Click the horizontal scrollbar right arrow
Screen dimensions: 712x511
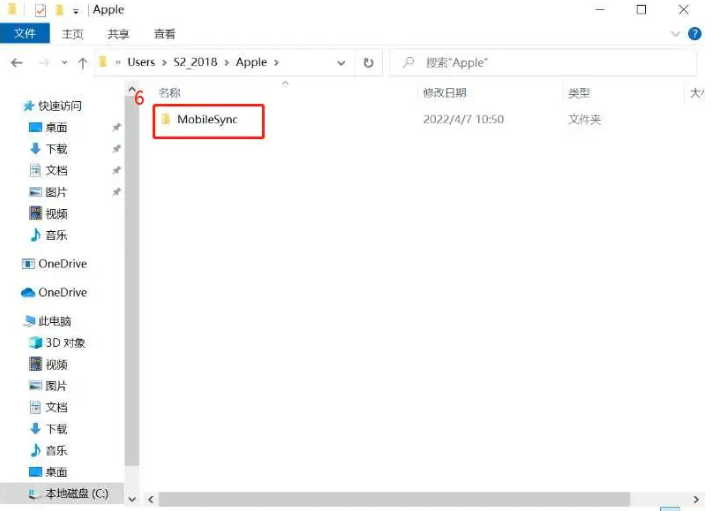click(x=696, y=500)
